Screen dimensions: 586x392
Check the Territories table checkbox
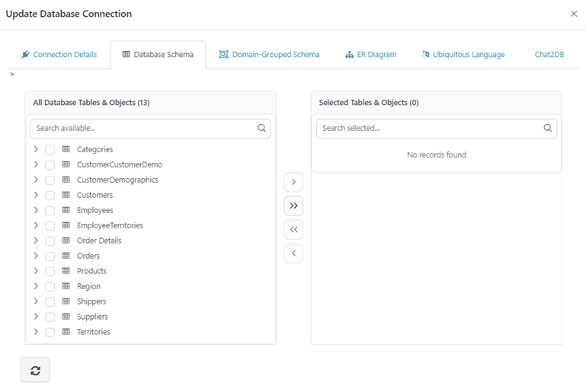tap(50, 332)
